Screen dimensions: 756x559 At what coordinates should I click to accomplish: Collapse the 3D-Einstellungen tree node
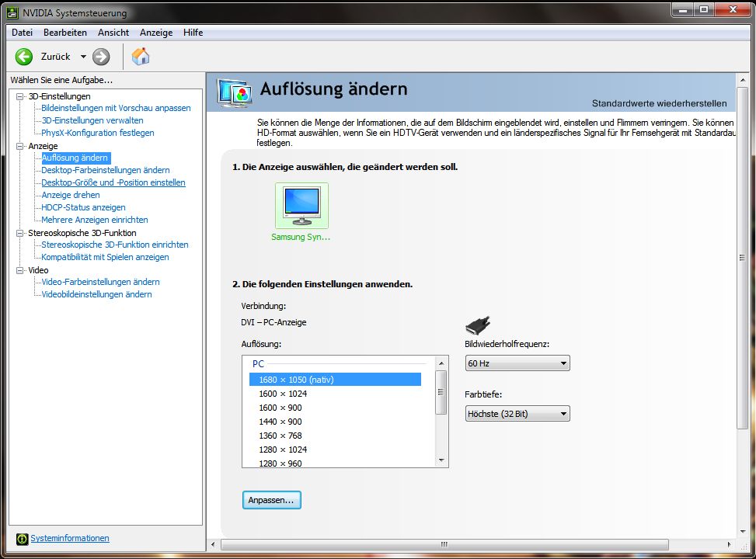tap(19, 96)
